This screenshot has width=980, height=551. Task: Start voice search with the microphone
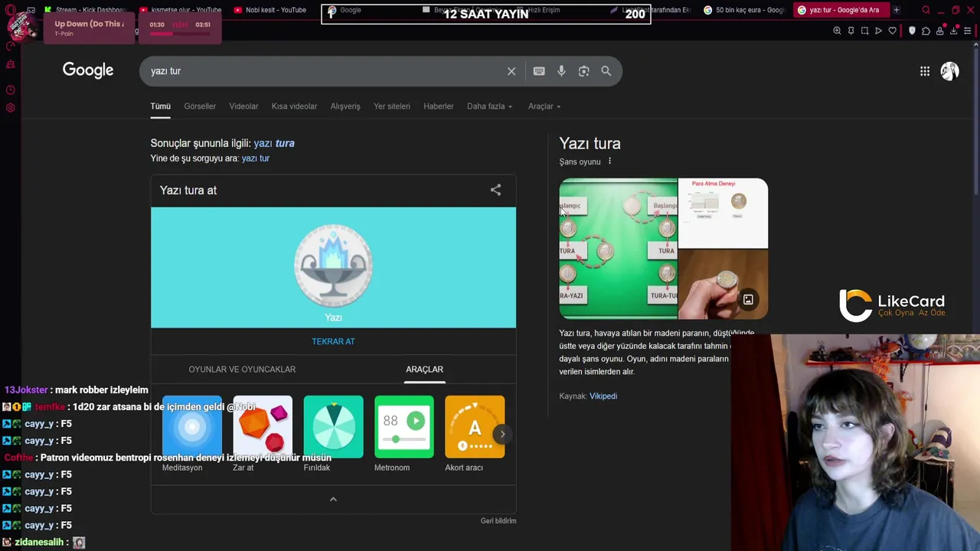pyautogui.click(x=561, y=71)
